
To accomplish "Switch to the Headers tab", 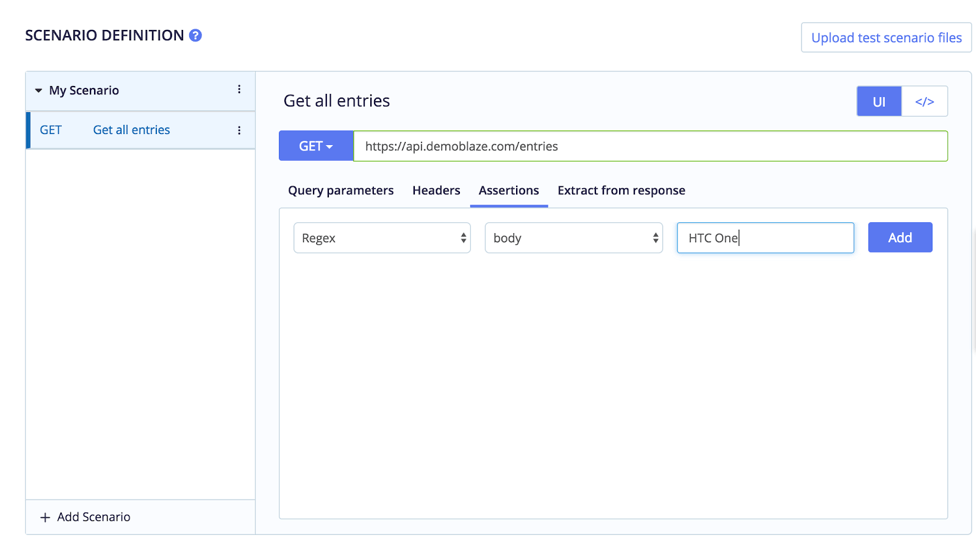I will point(436,190).
